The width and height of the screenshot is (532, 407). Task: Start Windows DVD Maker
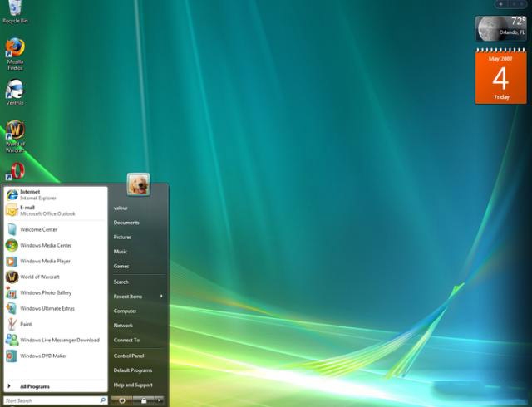click(45, 356)
